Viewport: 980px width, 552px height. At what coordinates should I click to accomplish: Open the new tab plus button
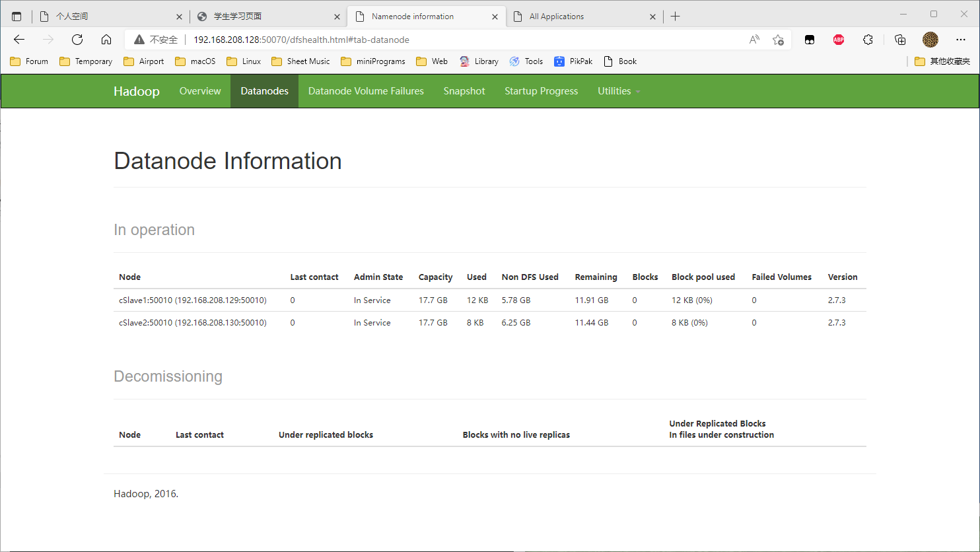point(675,17)
